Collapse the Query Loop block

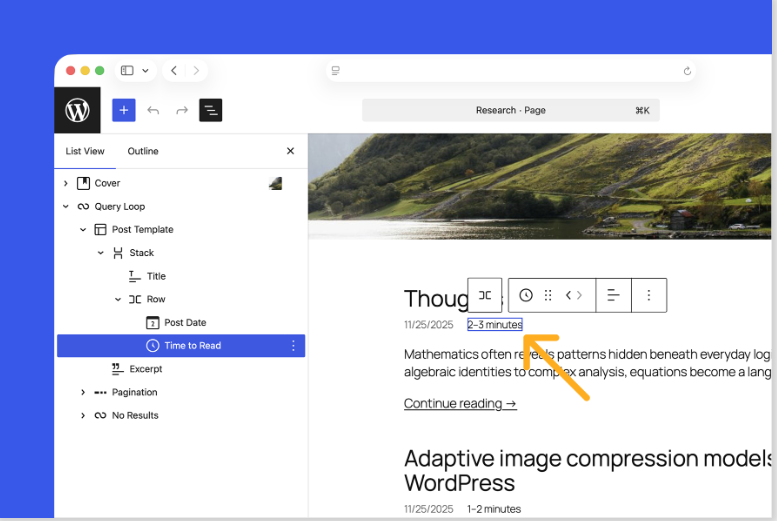(66, 207)
